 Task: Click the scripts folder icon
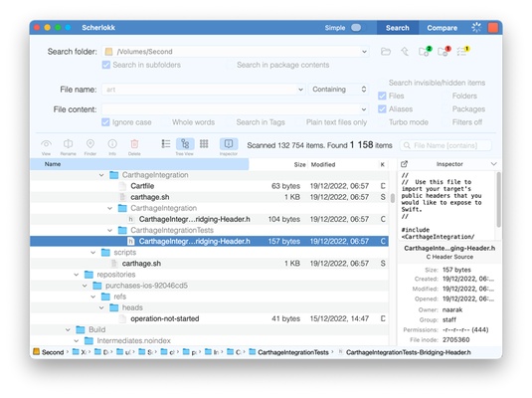coord(105,253)
